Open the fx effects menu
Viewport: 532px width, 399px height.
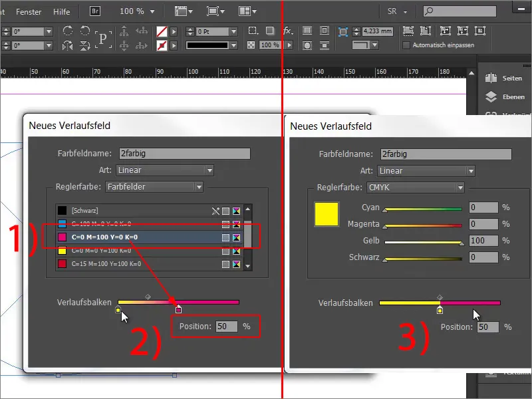pos(287,31)
